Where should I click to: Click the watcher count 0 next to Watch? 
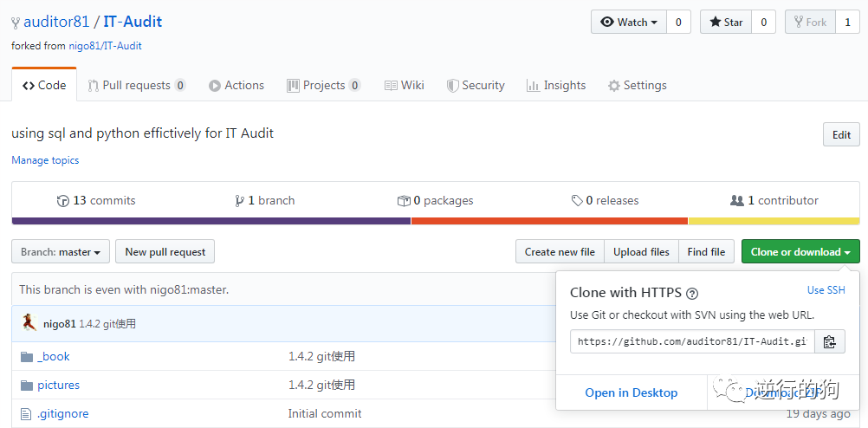(678, 23)
